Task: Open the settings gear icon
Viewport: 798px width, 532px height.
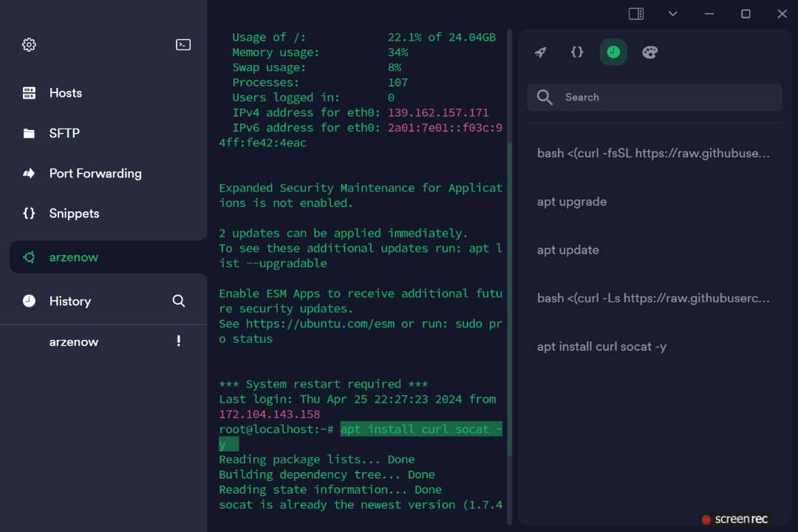Action: [x=29, y=44]
